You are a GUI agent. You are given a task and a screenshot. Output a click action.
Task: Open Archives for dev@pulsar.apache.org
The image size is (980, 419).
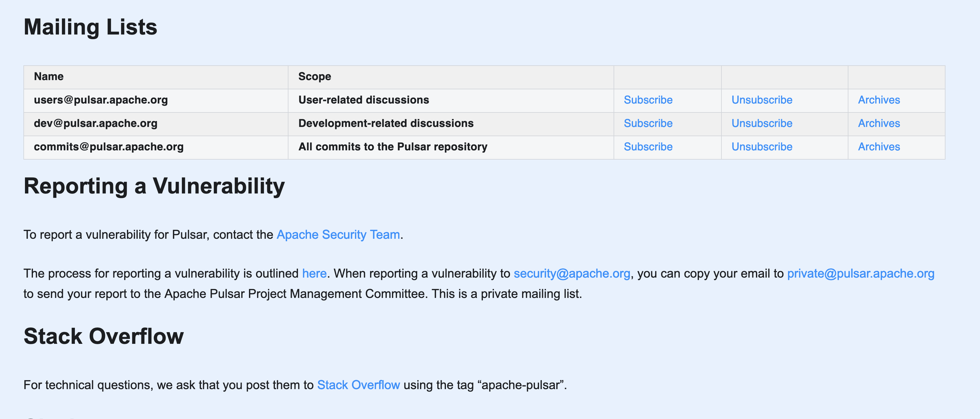(879, 124)
